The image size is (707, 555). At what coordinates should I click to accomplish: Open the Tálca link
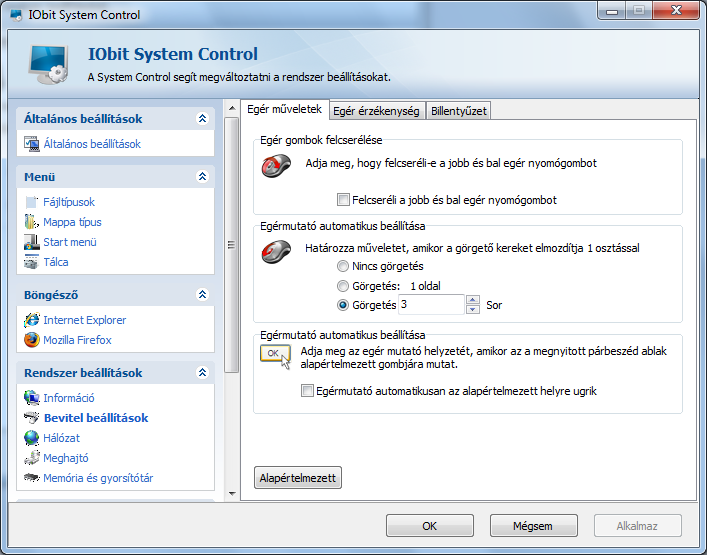click(56, 262)
